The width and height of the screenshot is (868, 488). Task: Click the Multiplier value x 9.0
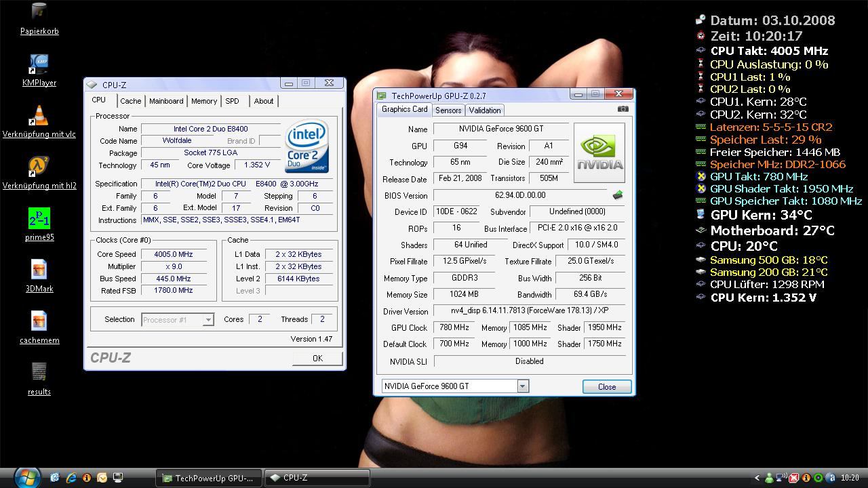[x=174, y=266]
